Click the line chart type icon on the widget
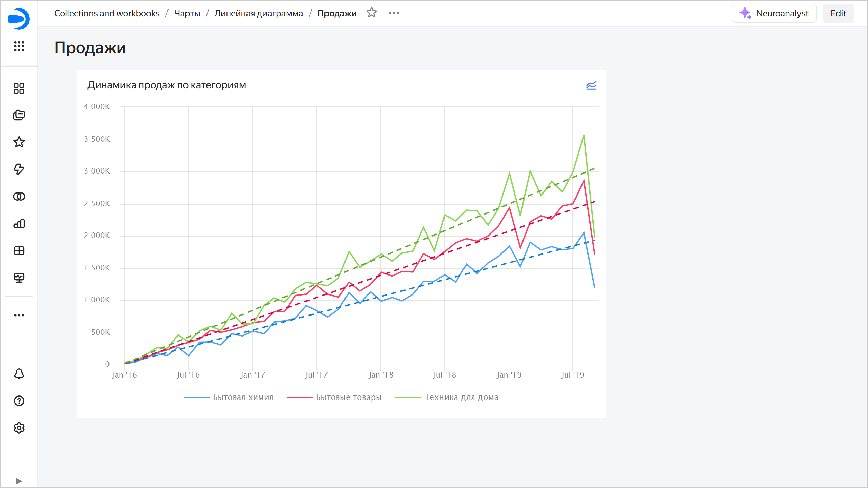Screen dimensions: 868x488 coord(591,86)
